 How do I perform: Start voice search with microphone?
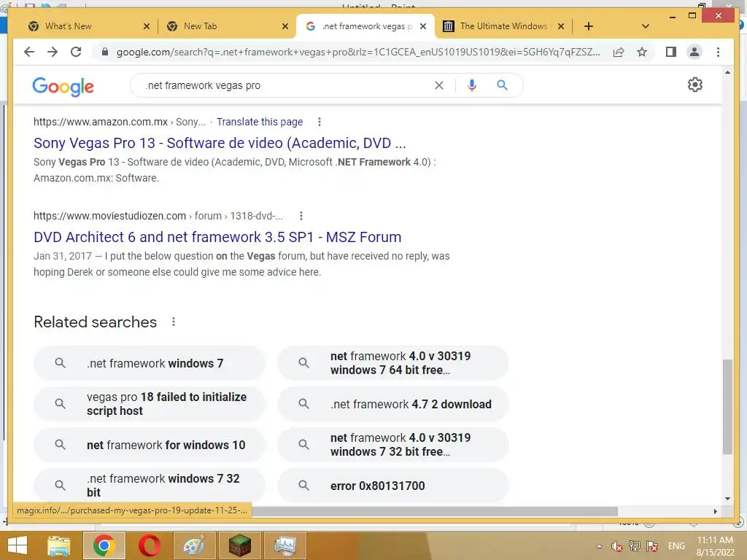(x=472, y=85)
